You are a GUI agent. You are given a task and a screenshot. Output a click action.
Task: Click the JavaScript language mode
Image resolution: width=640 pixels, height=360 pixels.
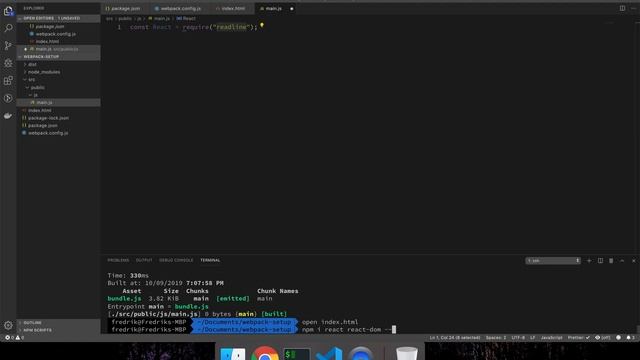(551, 338)
